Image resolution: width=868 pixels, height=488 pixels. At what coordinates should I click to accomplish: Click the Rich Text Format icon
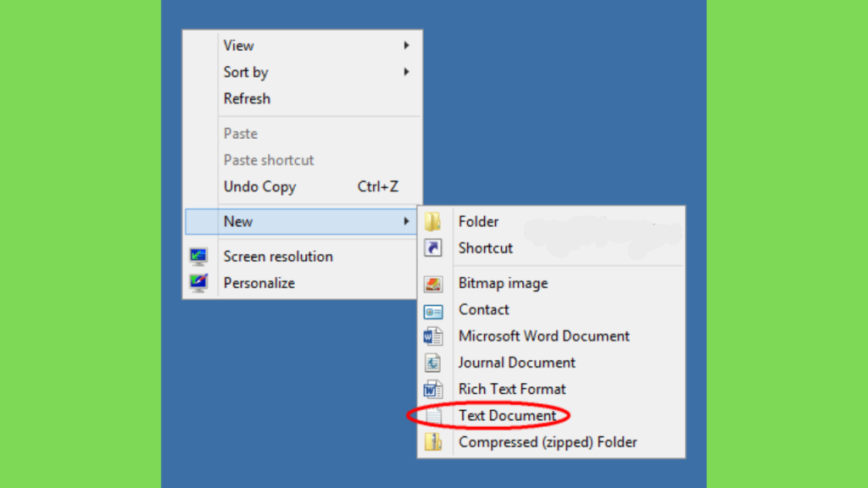pos(433,390)
